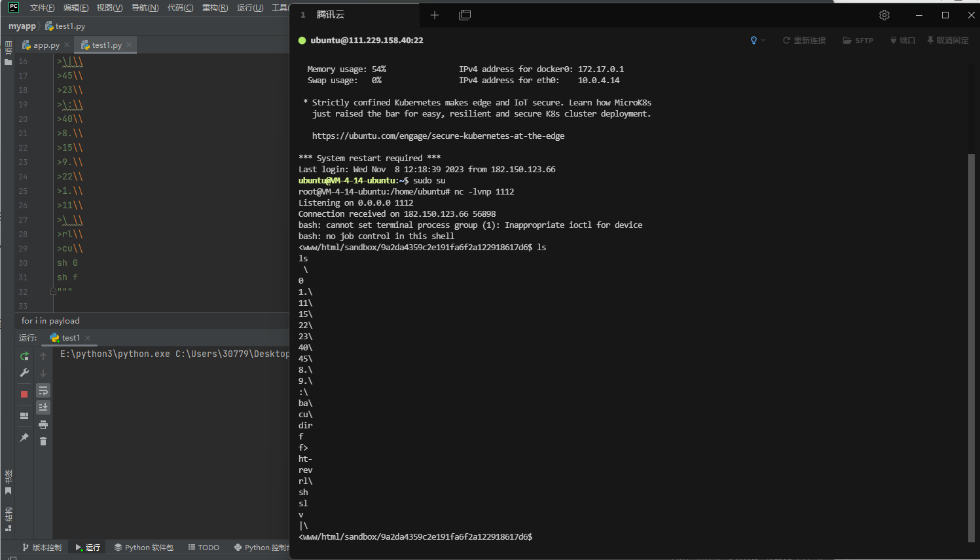Click myapp in the breadcrumb bar
980x560 pixels.
(22, 26)
